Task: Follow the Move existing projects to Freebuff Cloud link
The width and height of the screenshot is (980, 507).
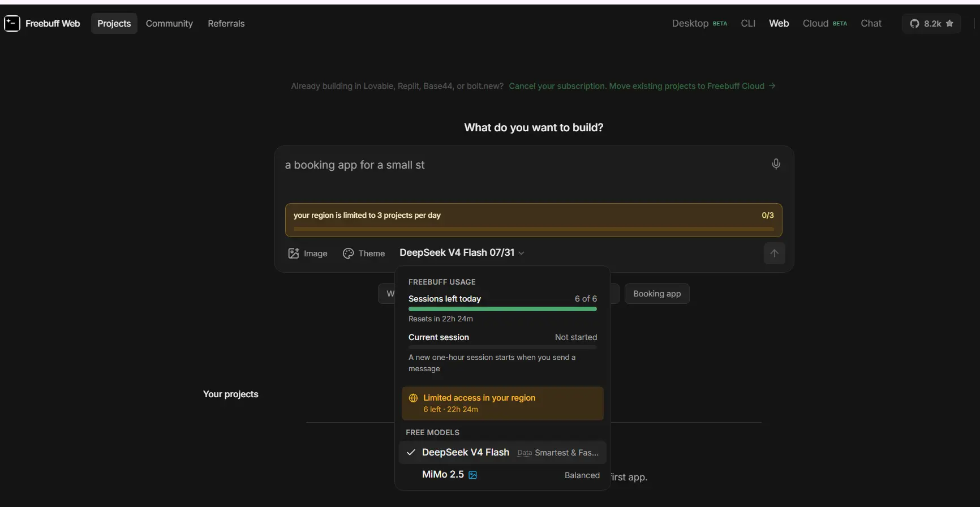Action: (x=642, y=86)
